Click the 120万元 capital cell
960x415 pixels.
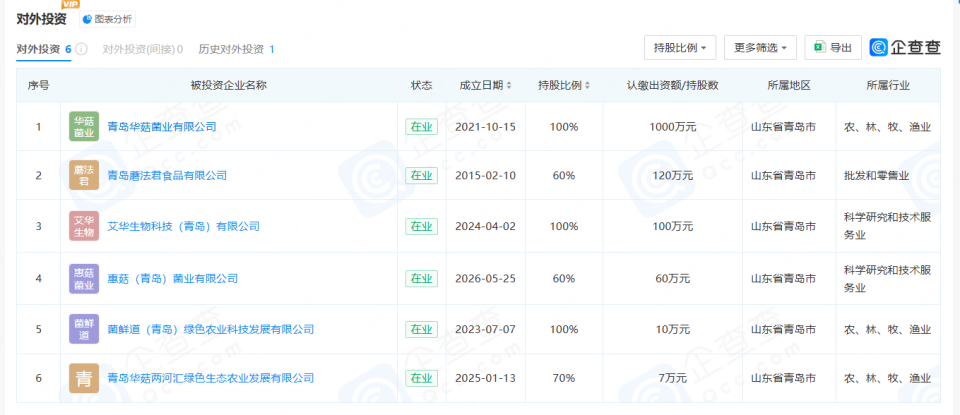(672, 176)
